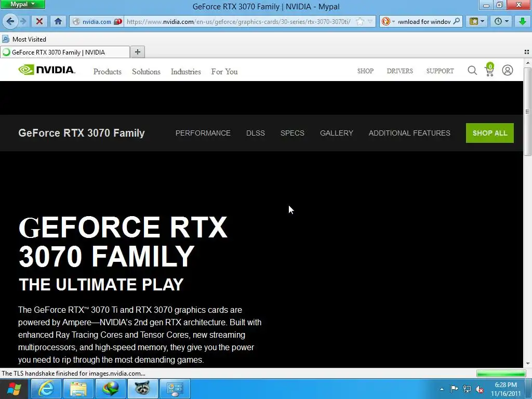
Task: Click the NVIDIA logo
Action: [46, 70]
